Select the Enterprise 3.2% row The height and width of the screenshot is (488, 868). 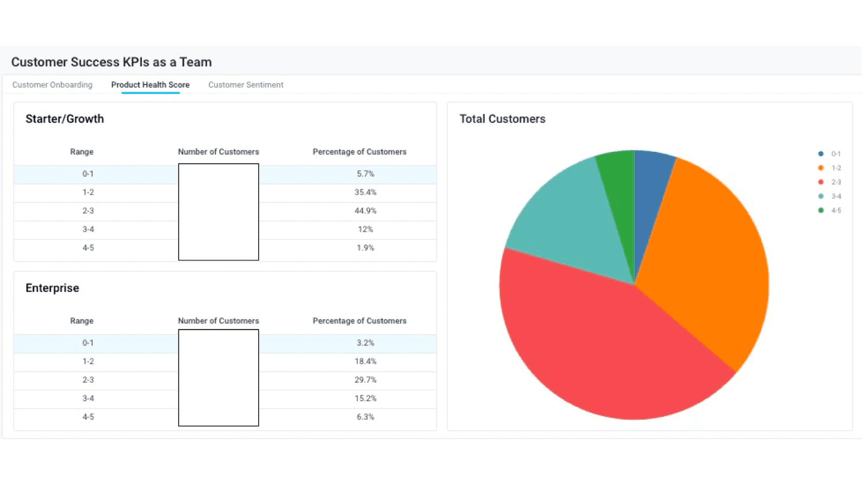click(365, 343)
